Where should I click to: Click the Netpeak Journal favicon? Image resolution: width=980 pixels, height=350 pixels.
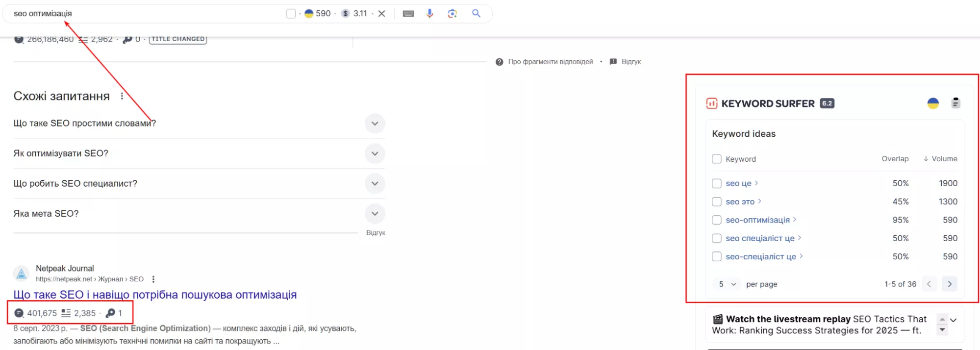(x=21, y=274)
